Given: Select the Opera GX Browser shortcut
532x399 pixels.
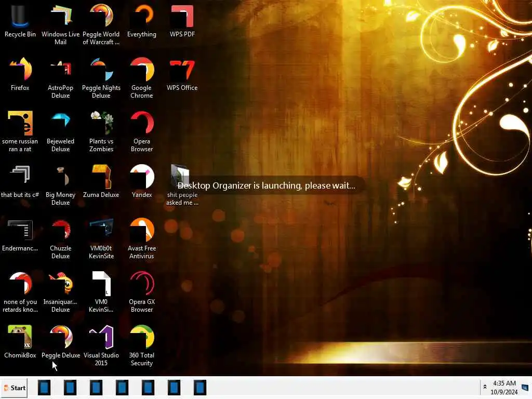Looking at the screenshot, I should click(142, 292).
